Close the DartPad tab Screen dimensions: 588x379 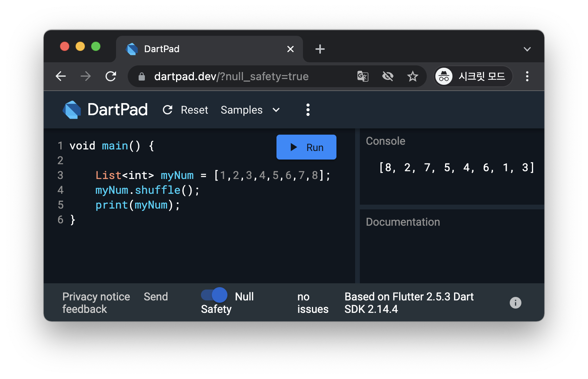click(290, 49)
